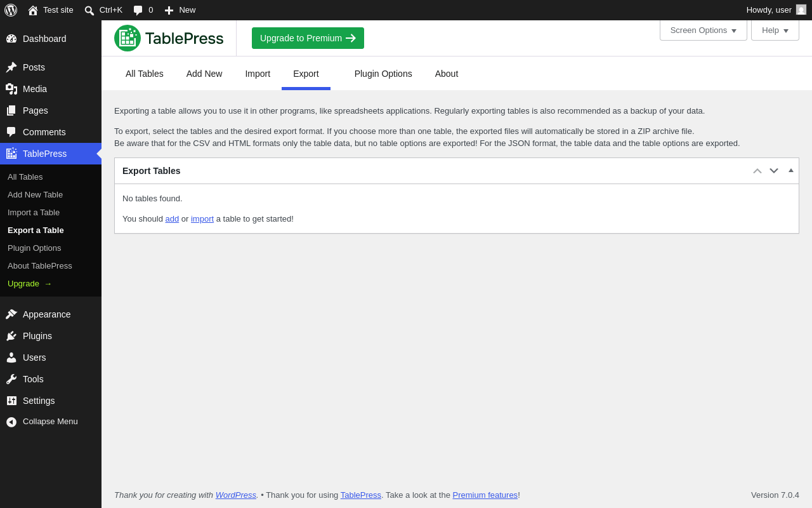Follow the 'import' link in Export Tables
The width and height of the screenshot is (812, 508).
pos(202,218)
